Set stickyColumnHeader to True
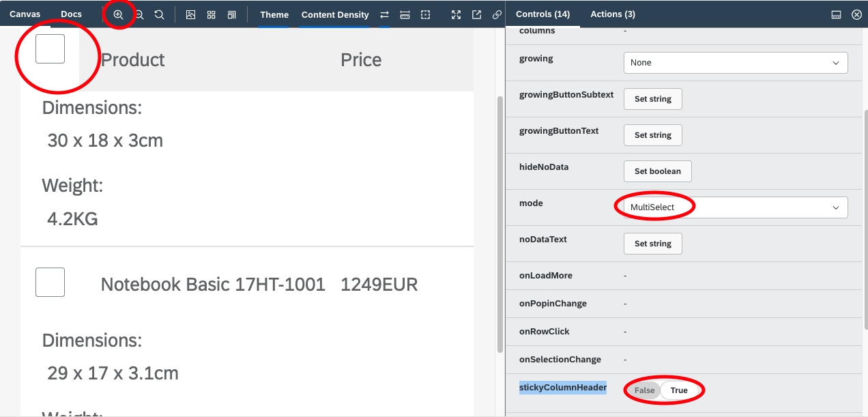 679,390
